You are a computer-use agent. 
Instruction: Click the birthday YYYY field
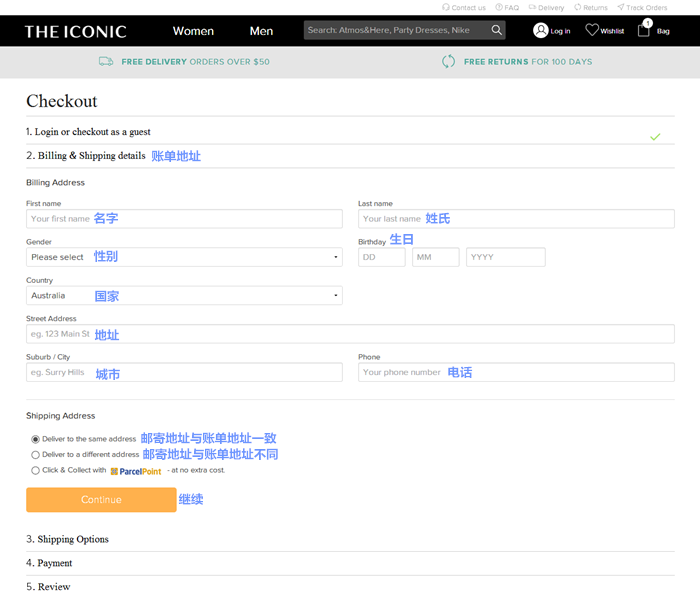pos(506,257)
